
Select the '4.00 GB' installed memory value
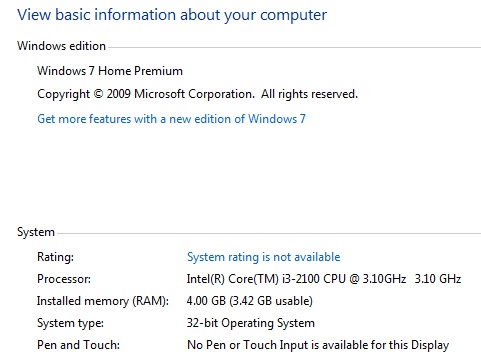point(206,301)
